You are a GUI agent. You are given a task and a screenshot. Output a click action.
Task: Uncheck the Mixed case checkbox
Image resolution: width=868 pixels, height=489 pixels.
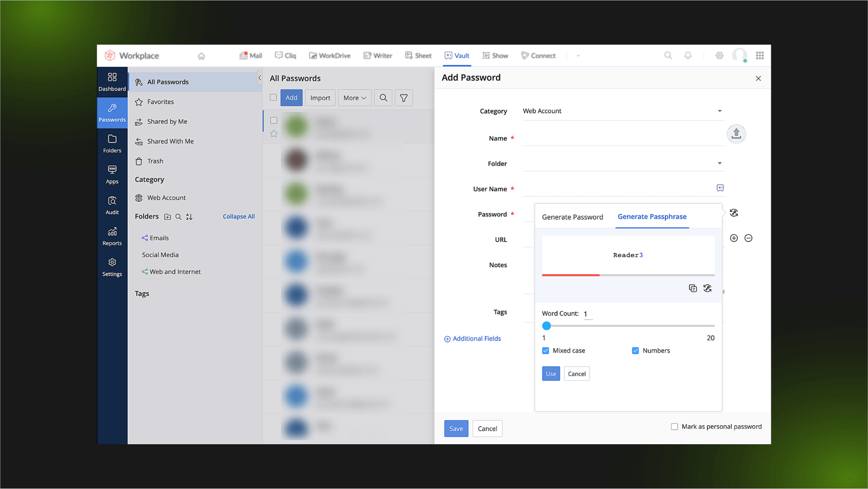pos(546,351)
